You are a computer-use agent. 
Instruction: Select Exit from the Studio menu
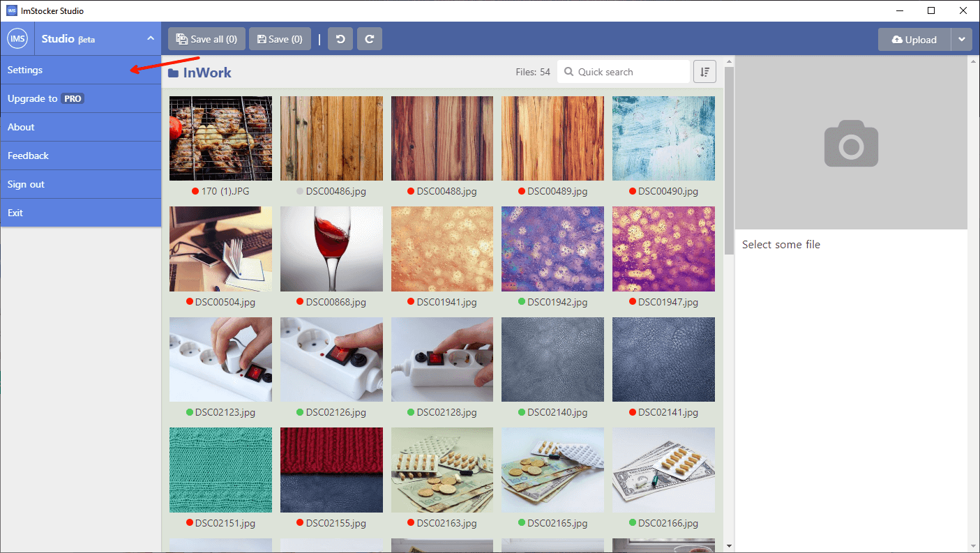point(81,213)
